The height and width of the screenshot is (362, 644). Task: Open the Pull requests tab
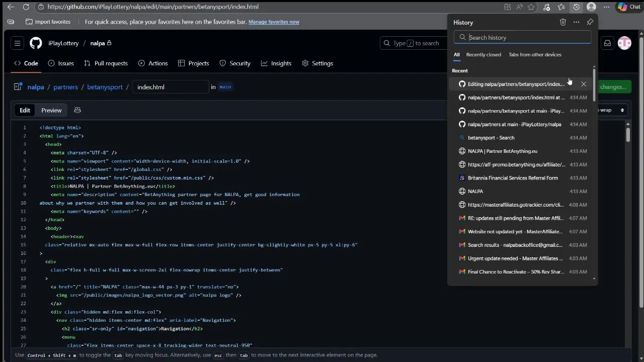point(106,63)
